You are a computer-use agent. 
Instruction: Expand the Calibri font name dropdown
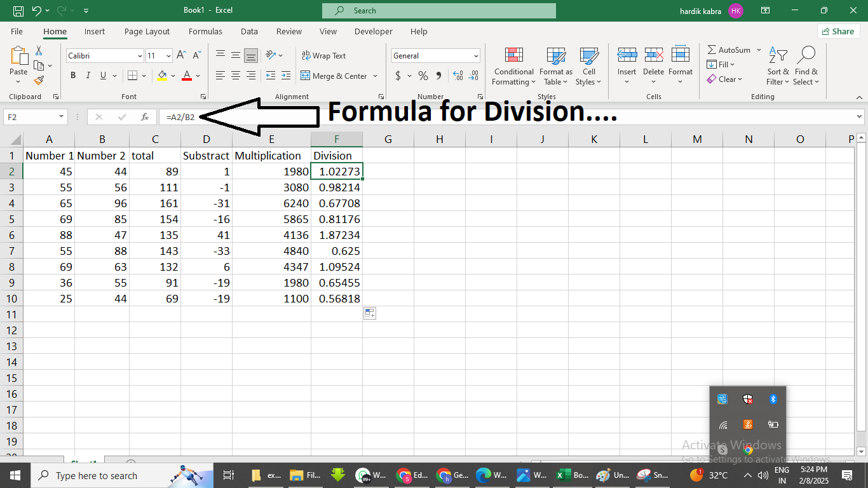coord(140,56)
